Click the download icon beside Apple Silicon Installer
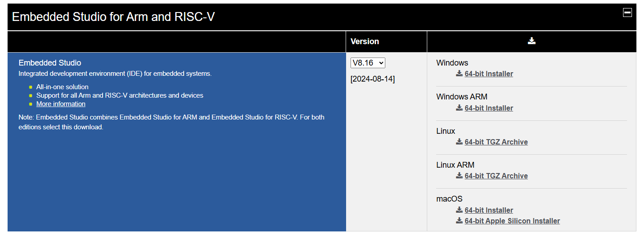 point(459,221)
